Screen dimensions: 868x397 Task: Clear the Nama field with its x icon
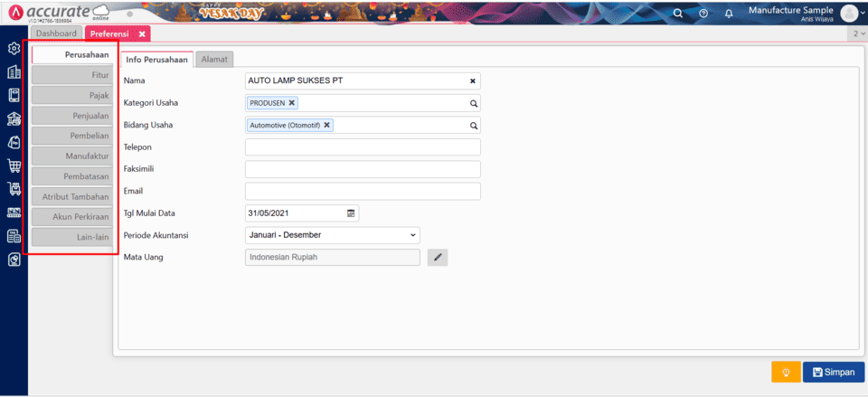tap(473, 80)
